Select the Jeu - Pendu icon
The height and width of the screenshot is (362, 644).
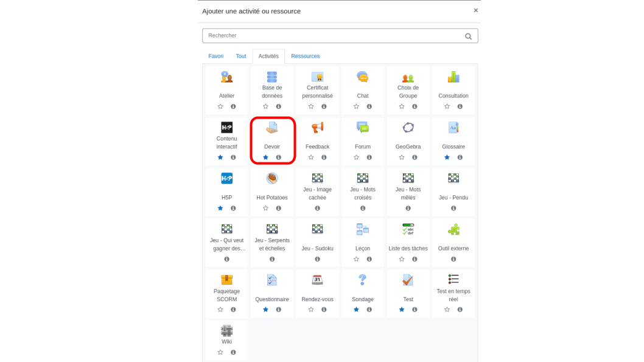point(453,178)
